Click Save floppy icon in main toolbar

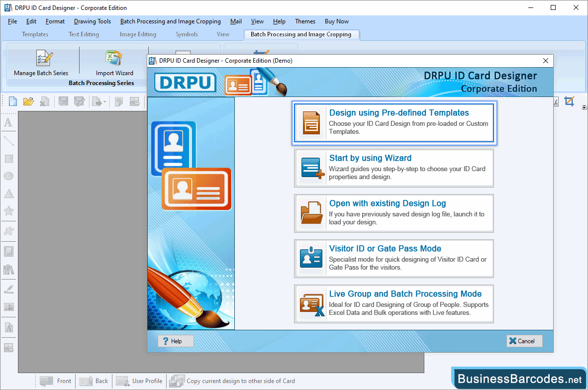(x=63, y=101)
